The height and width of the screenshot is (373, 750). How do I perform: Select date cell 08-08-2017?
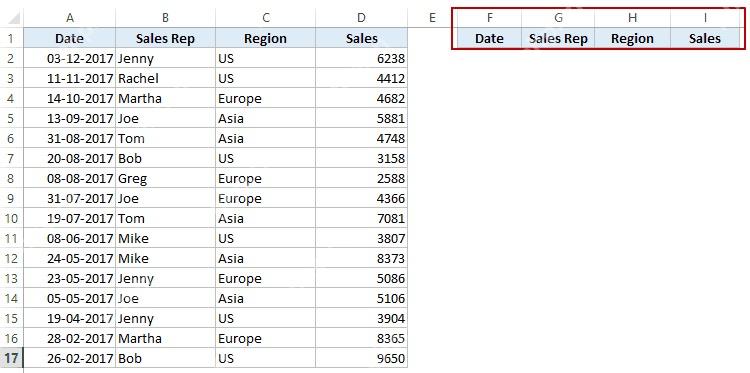(x=70, y=178)
